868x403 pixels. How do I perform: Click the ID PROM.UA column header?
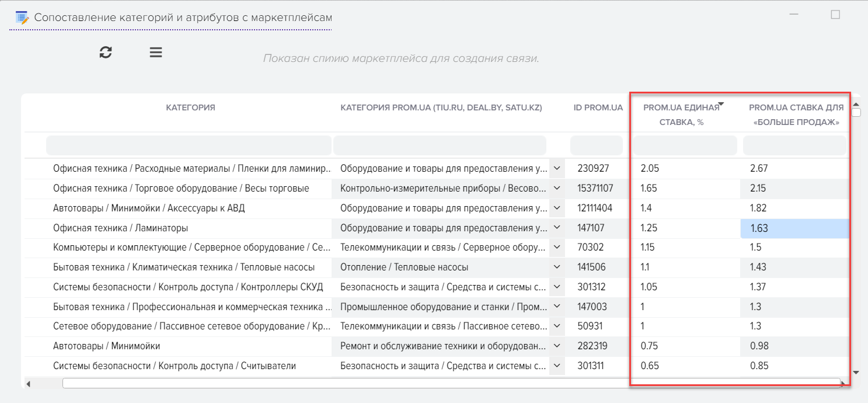(x=598, y=107)
